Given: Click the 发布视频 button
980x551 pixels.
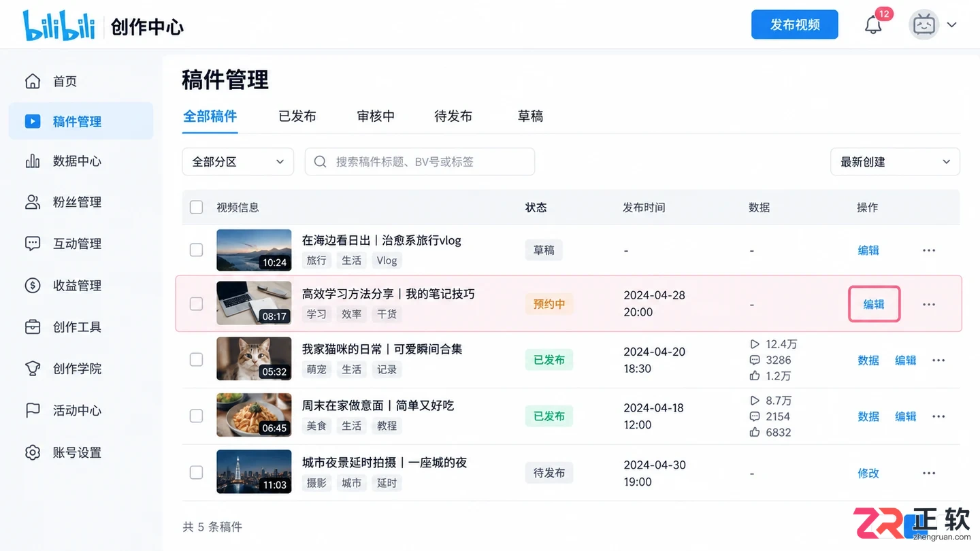Looking at the screenshot, I should pyautogui.click(x=795, y=24).
